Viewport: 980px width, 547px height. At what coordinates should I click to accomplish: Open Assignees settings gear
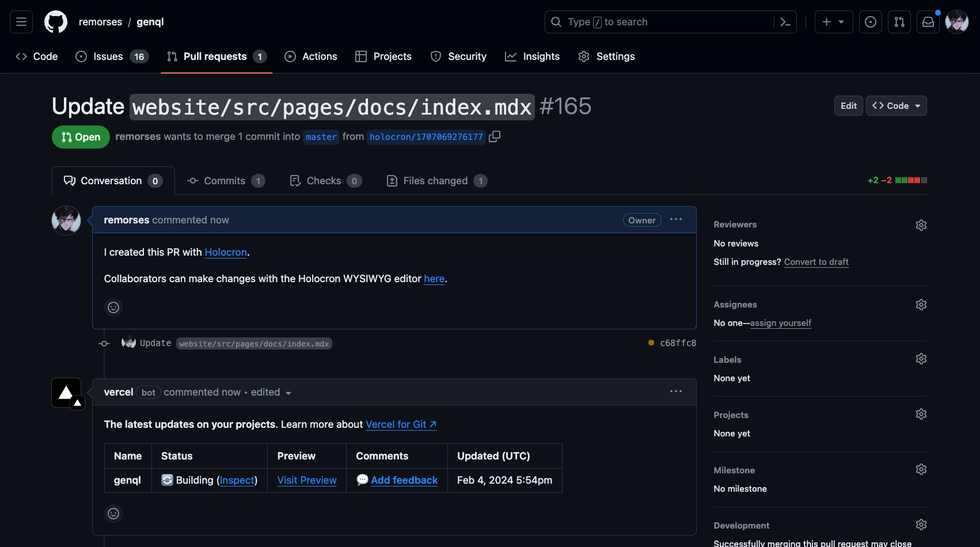pyautogui.click(x=921, y=305)
